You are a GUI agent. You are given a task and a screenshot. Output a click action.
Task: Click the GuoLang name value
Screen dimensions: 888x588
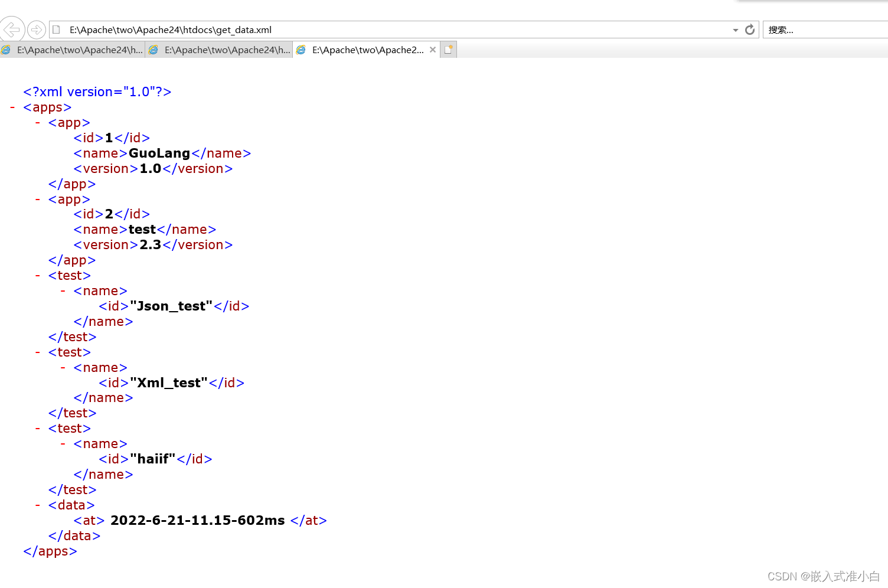159,153
